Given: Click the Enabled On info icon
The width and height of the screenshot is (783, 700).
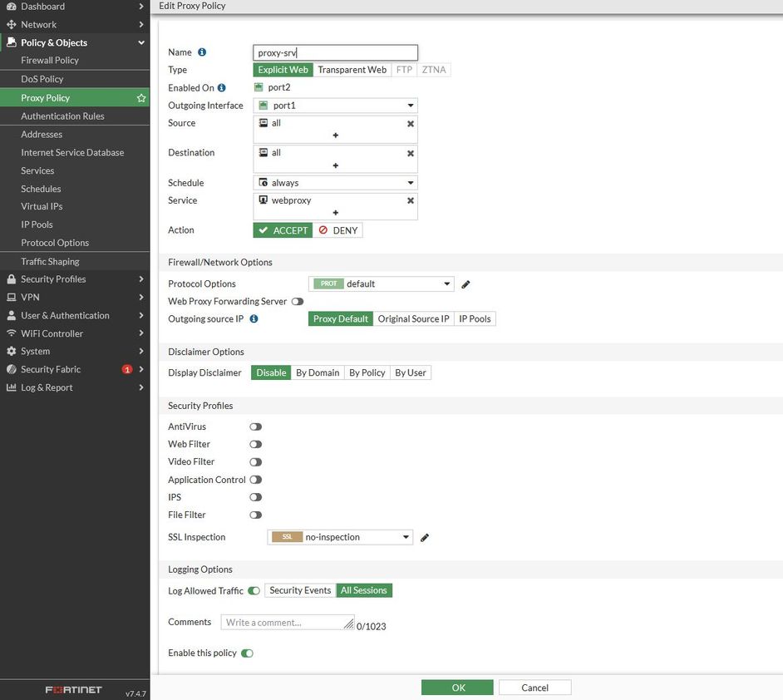Looking at the screenshot, I should click(222, 87).
